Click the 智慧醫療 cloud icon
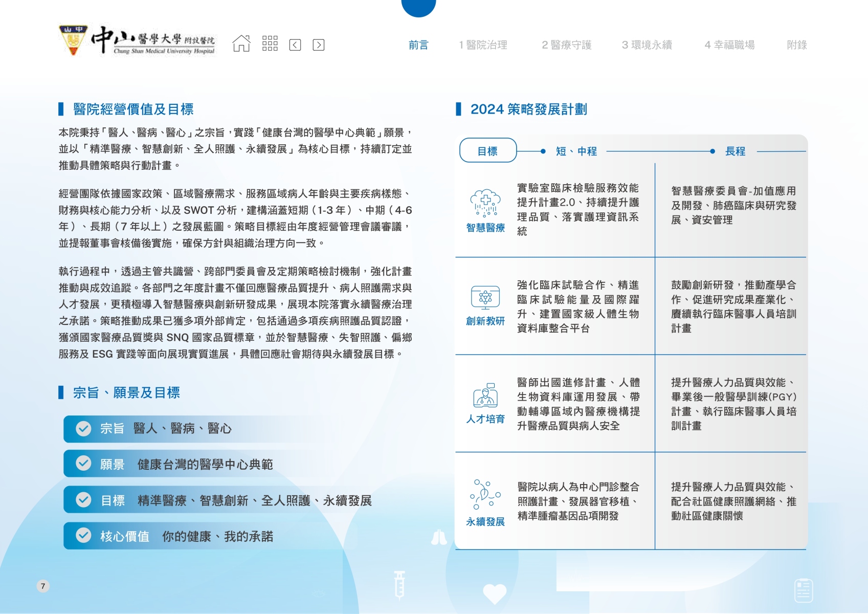868x614 pixels. click(x=485, y=203)
